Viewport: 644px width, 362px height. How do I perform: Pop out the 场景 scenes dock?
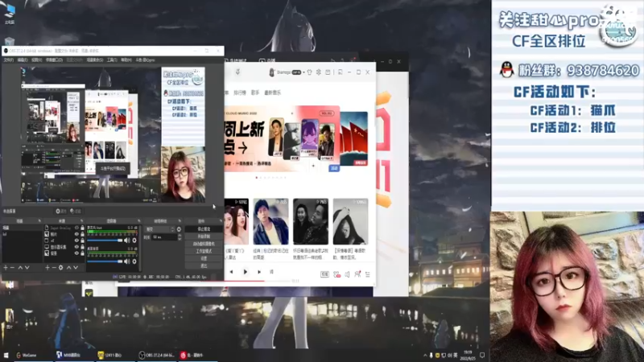coord(39,221)
